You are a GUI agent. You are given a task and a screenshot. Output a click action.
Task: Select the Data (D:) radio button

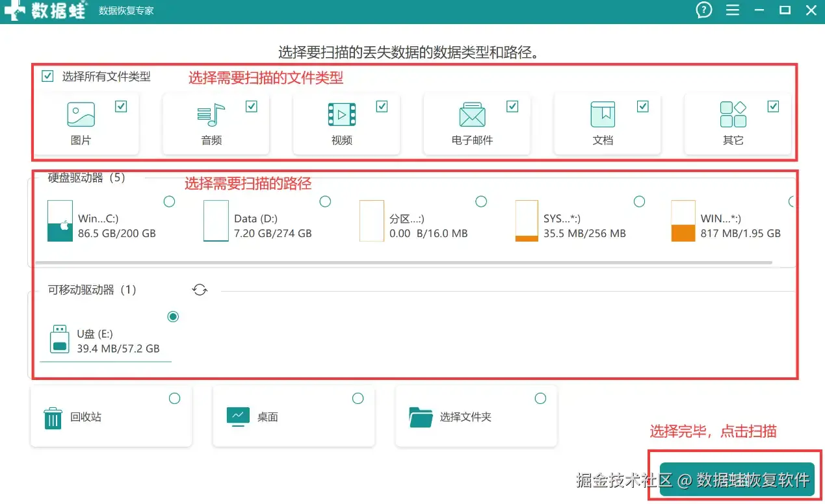325,201
